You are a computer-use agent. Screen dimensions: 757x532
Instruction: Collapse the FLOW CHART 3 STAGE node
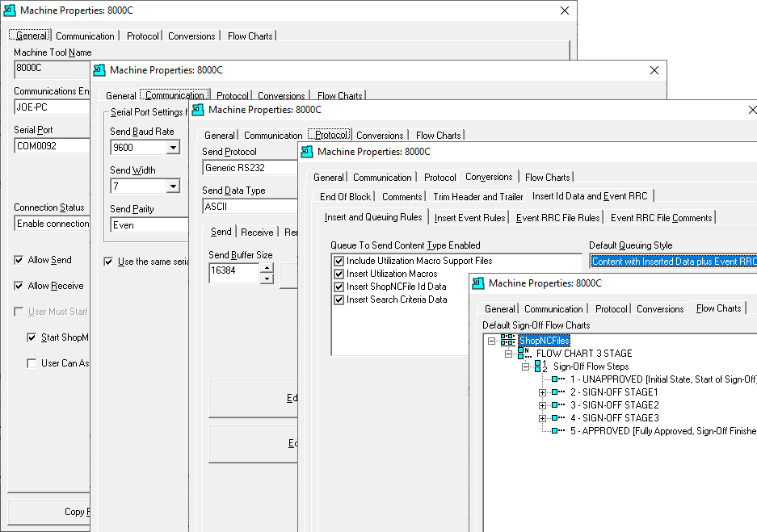[x=508, y=354]
